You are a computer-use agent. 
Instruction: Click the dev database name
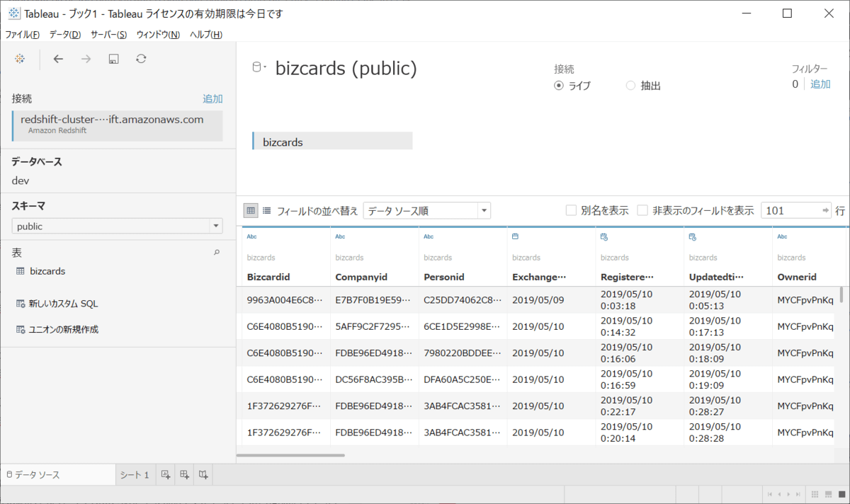(x=21, y=181)
